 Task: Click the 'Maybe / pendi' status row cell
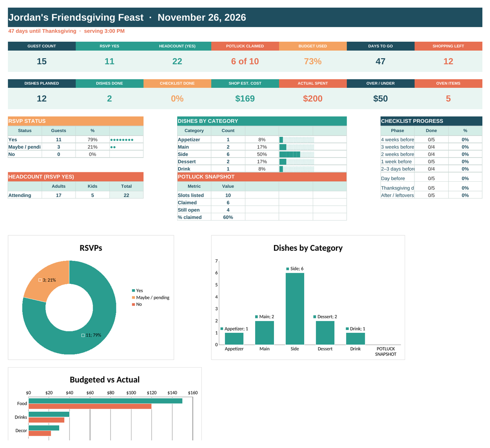[x=24, y=147]
